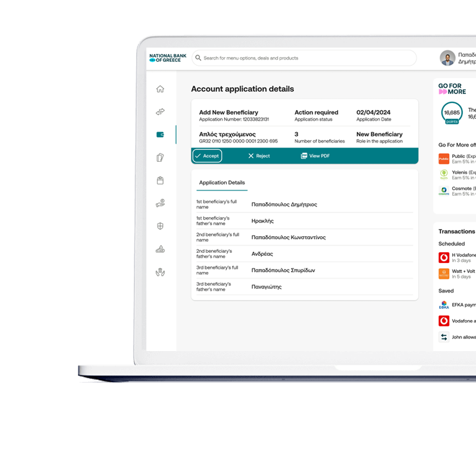Select the investments growth-chart icon
This screenshot has height=476, width=476.
(159, 249)
